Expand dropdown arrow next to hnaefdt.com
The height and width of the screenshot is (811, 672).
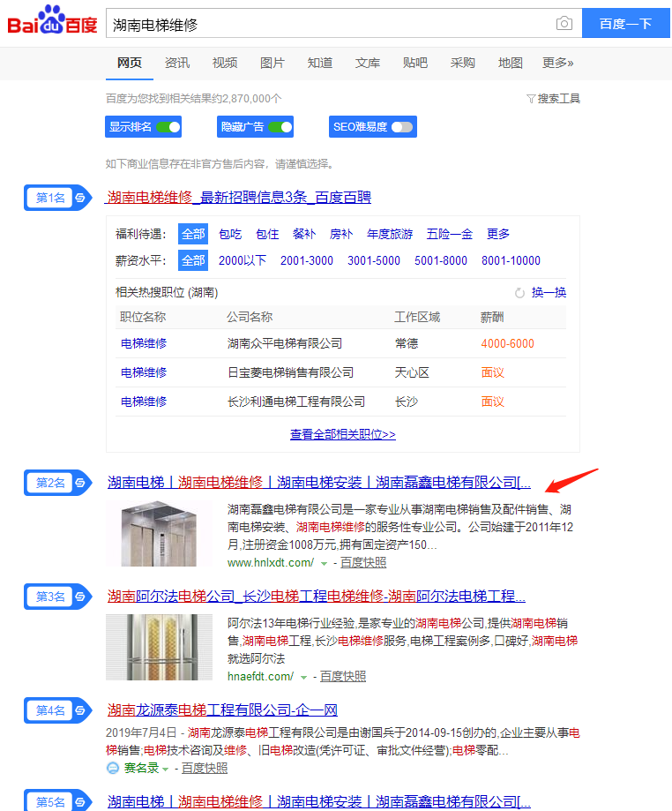pyautogui.click(x=304, y=677)
